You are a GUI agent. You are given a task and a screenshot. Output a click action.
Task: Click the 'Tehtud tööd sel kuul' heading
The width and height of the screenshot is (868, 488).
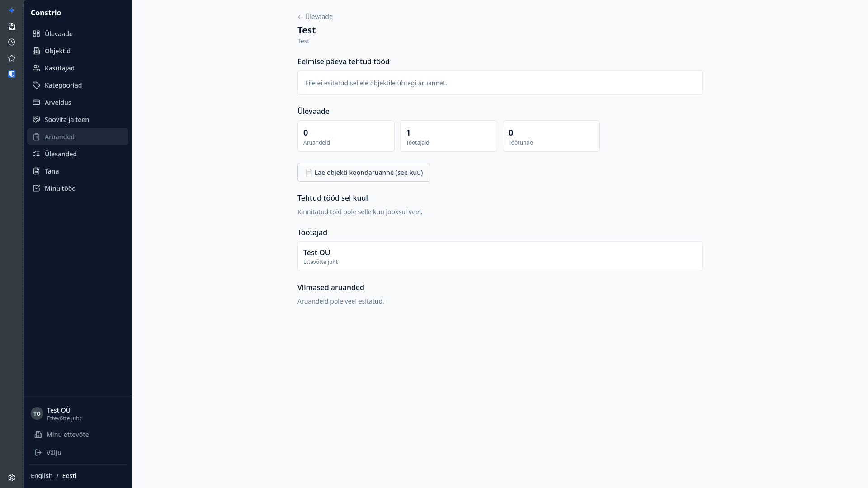pos(333,198)
